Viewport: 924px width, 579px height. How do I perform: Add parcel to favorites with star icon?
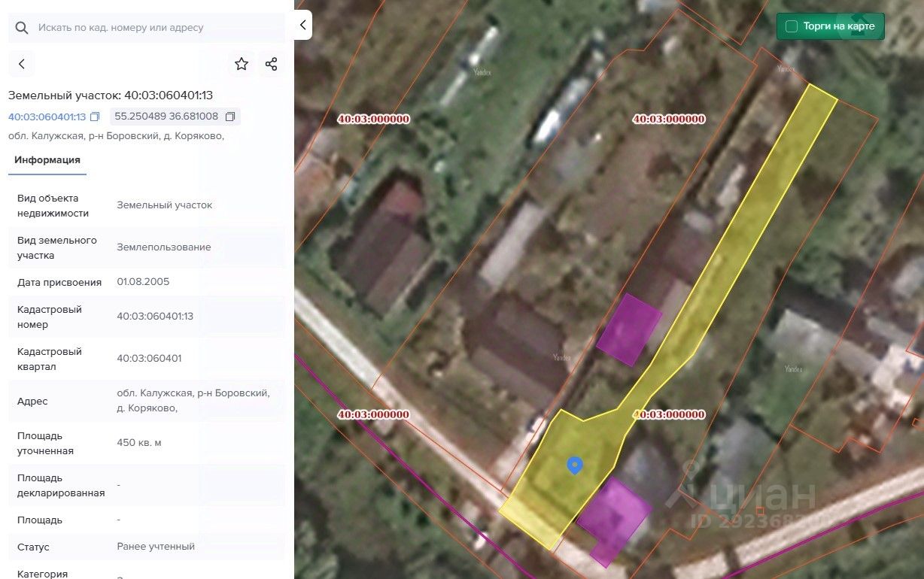[242, 64]
